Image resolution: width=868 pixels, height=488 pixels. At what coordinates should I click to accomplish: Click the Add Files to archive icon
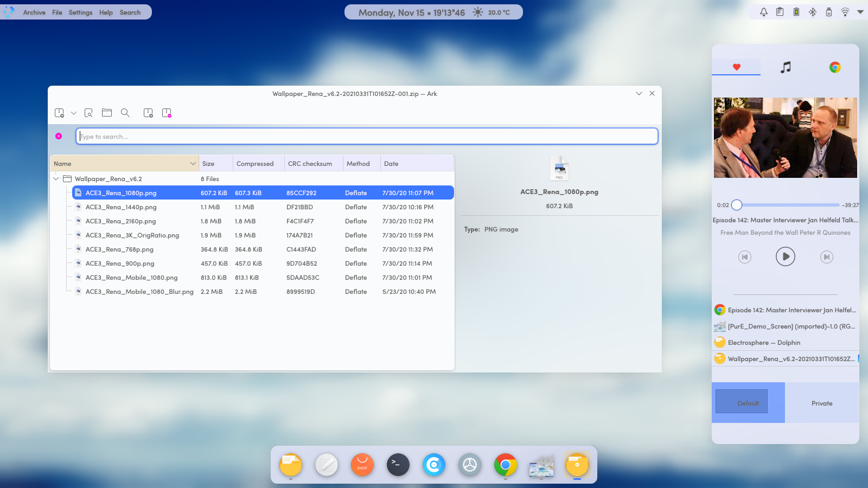(148, 113)
